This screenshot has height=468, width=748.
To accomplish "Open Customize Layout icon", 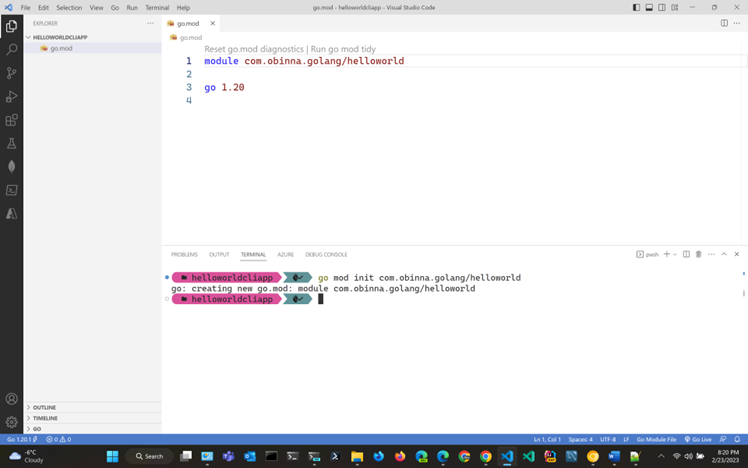I will click(x=675, y=7).
